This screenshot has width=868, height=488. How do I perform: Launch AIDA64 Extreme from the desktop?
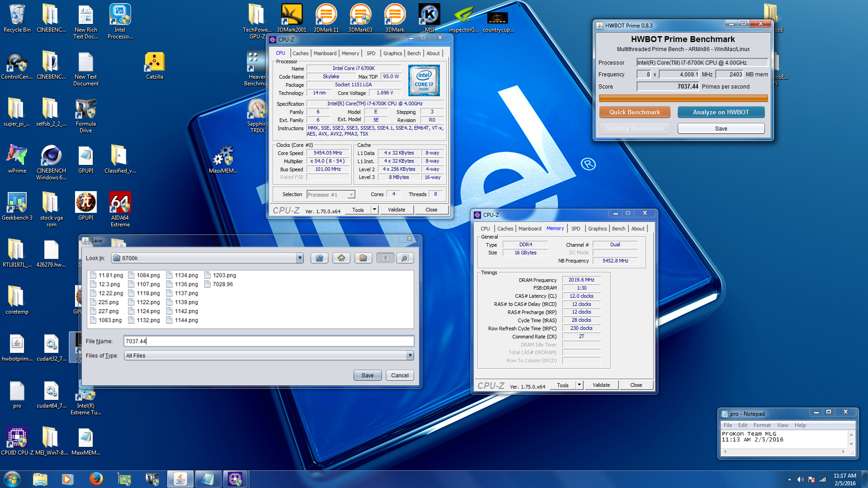point(120,209)
